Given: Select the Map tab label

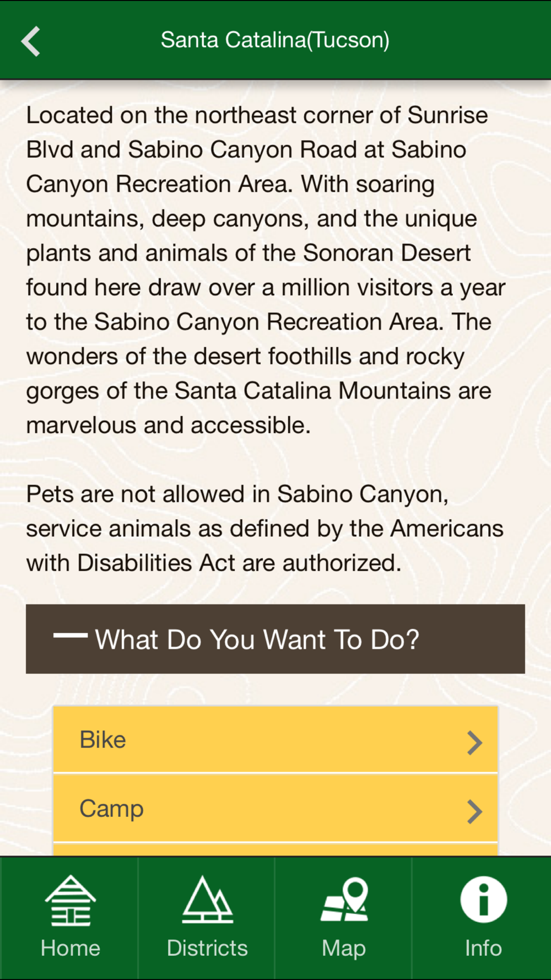Looking at the screenshot, I should [x=344, y=948].
